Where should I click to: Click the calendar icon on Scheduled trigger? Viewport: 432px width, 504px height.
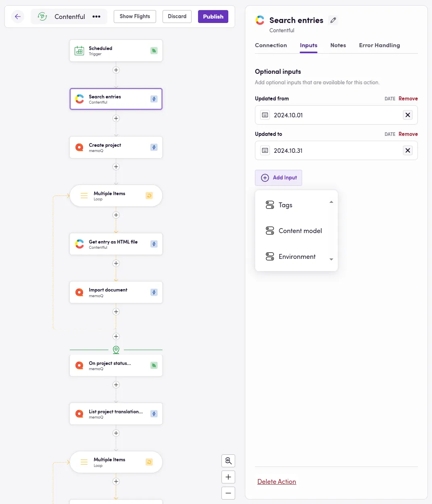[x=79, y=51]
